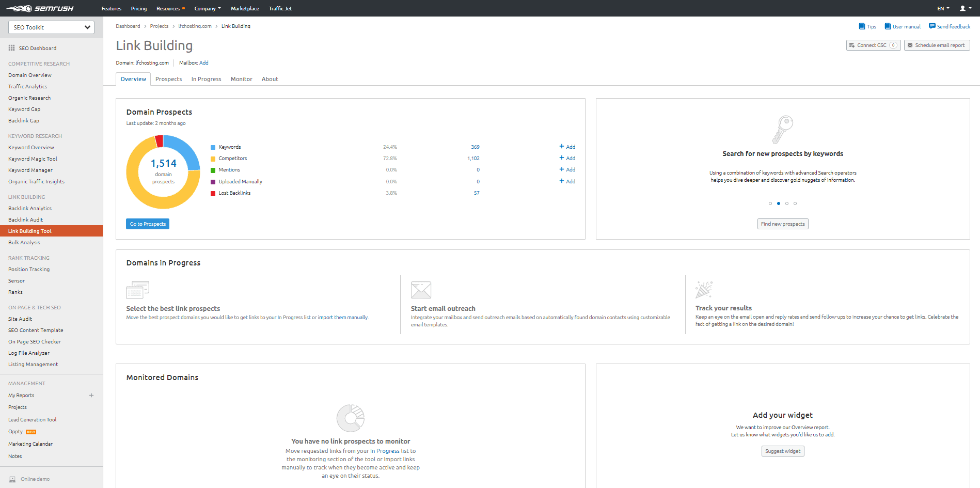Select the second carousel dot

(779, 203)
